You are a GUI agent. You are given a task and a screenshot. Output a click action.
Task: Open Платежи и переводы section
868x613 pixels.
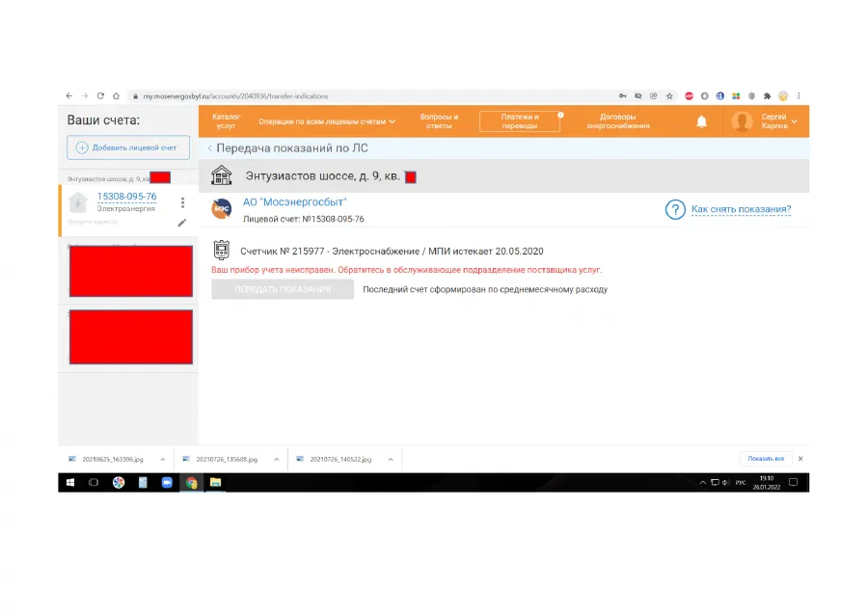(520, 121)
